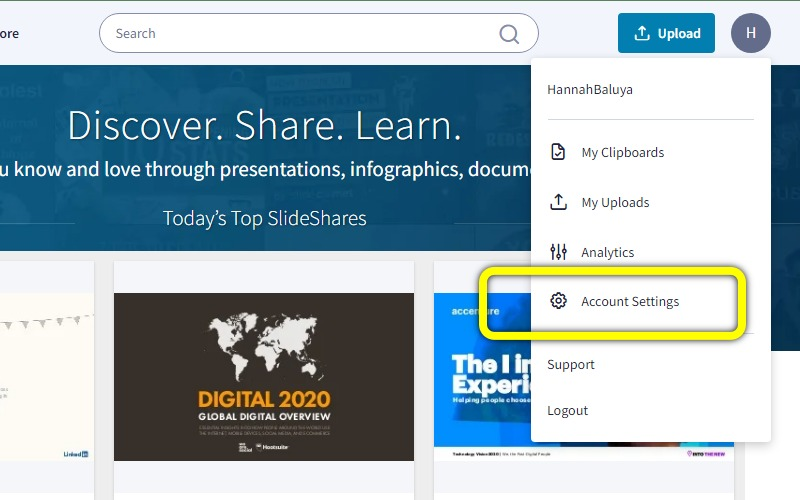Click the Account Settings gear icon
This screenshot has width=800, height=500.
pyautogui.click(x=558, y=301)
